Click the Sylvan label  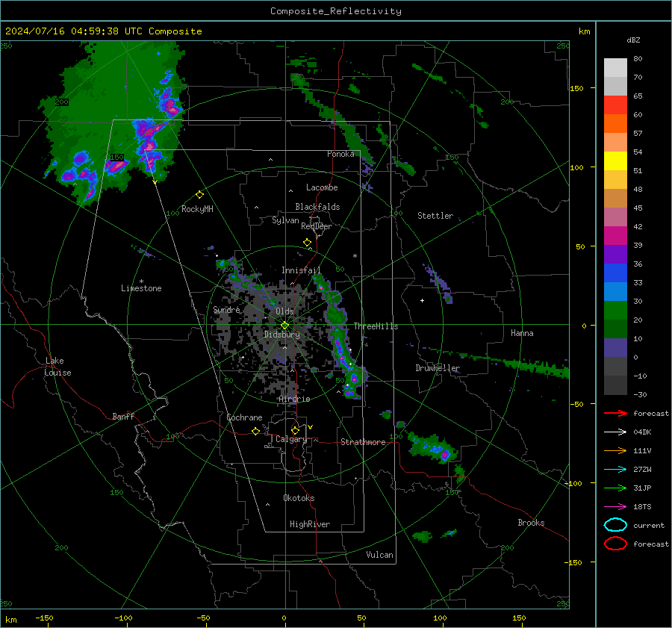click(285, 220)
